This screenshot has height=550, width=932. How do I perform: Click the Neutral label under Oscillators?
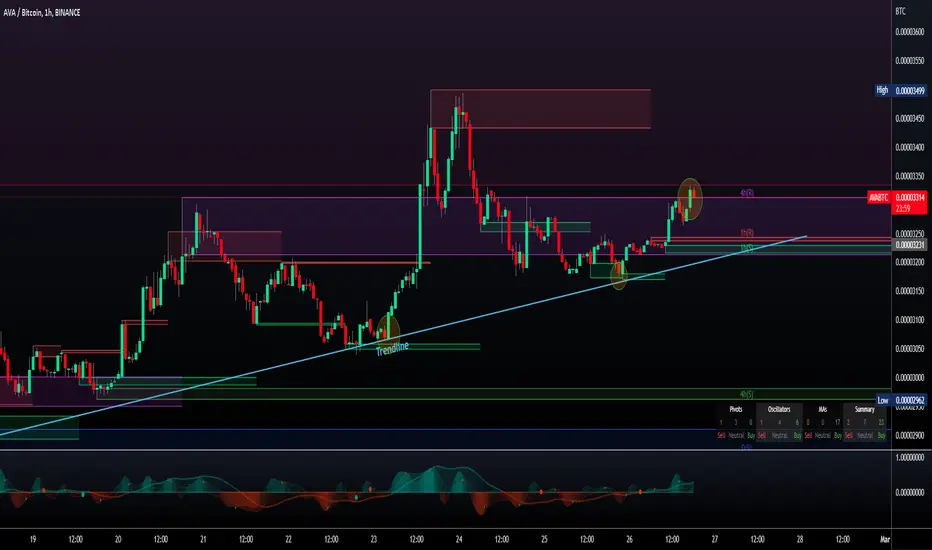coord(779,435)
